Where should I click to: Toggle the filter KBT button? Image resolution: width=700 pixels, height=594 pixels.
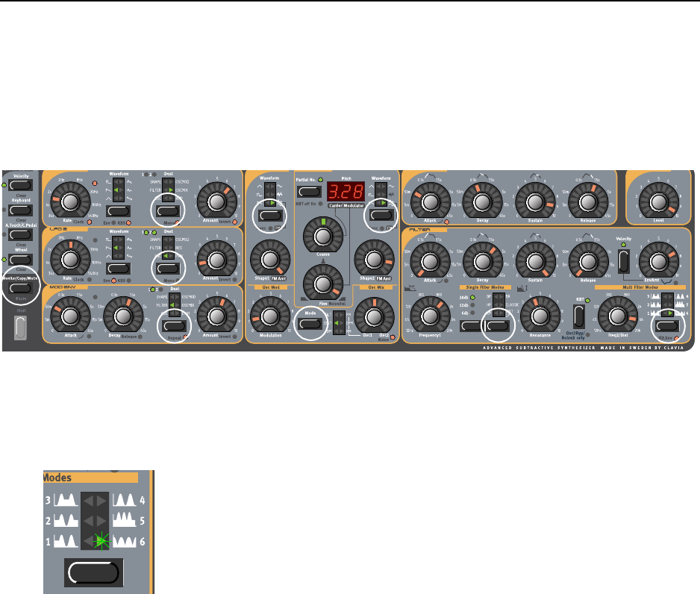(578, 317)
